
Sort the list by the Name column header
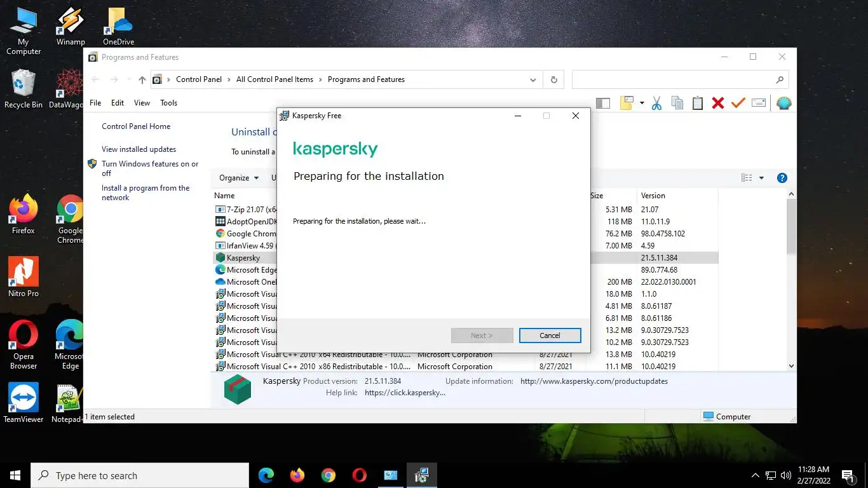224,196
